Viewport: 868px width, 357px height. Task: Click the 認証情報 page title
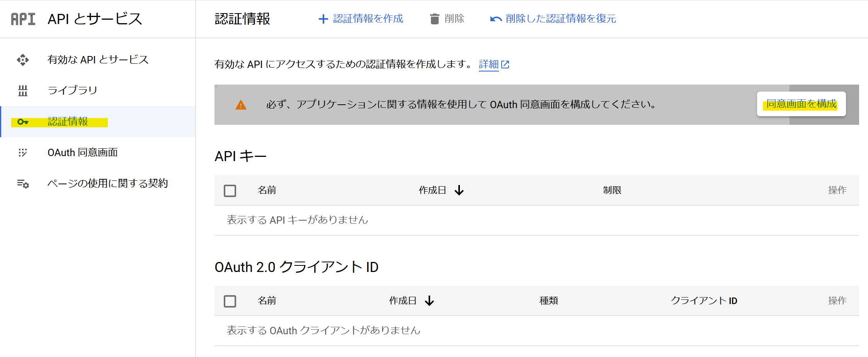(x=242, y=19)
